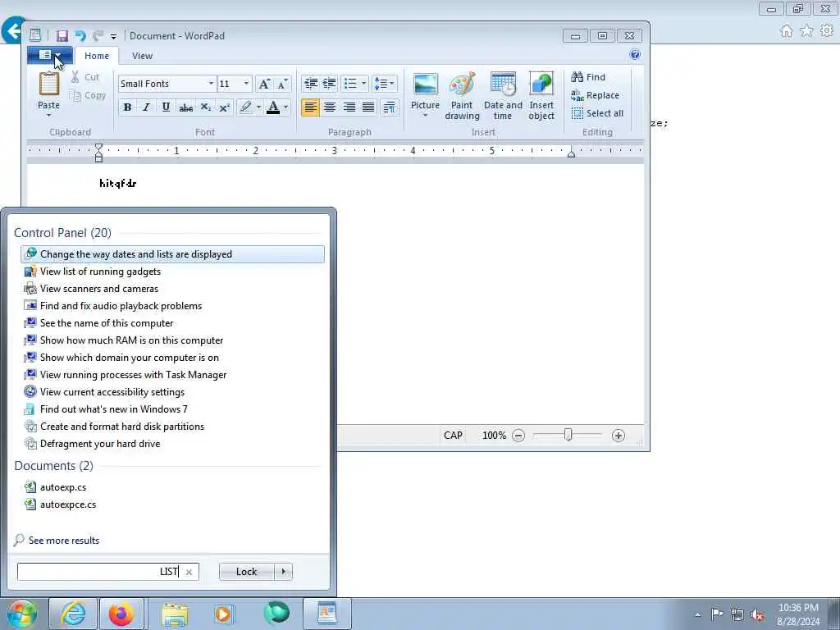The width and height of the screenshot is (840, 630).
Task: Select Align text right
Action: coord(349,107)
